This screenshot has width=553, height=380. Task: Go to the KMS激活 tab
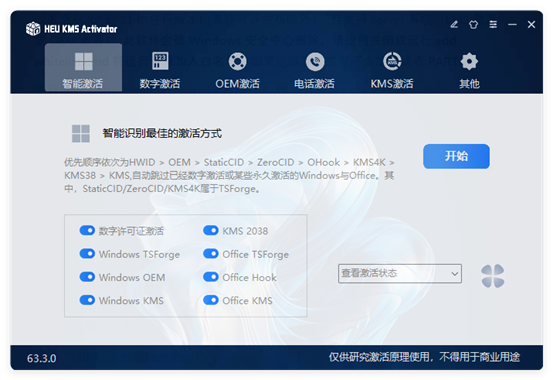tap(392, 70)
